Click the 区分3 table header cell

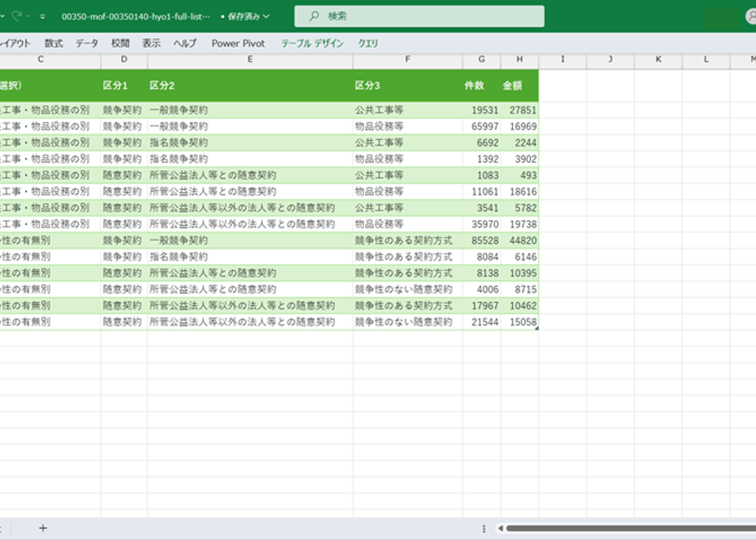tap(407, 86)
